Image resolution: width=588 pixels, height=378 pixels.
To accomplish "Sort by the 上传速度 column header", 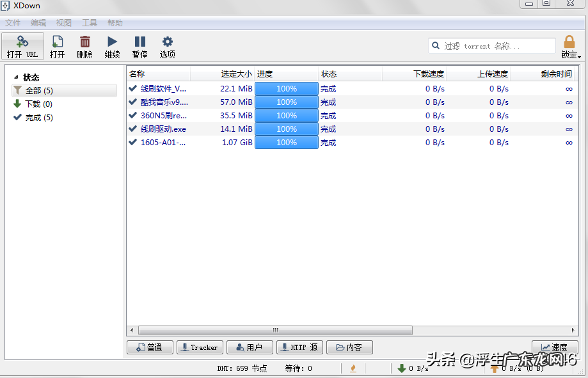I will coord(478,74).
